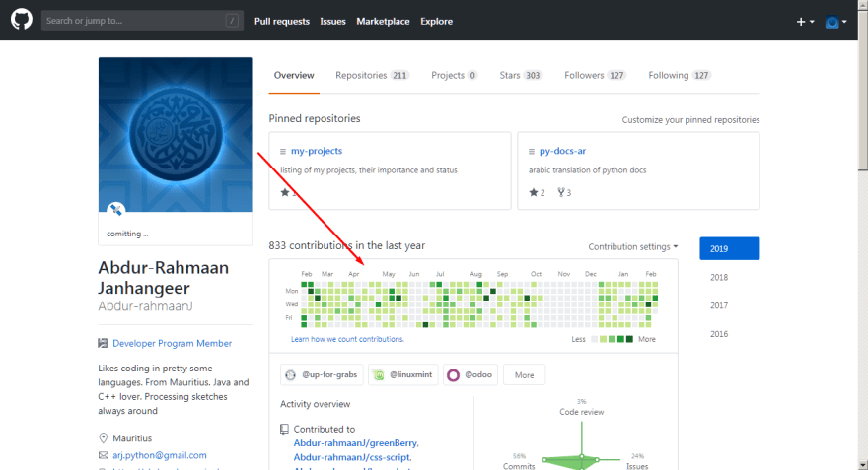868x470 pixels.
Task: Select the 2019 year button
Action: 730,249
